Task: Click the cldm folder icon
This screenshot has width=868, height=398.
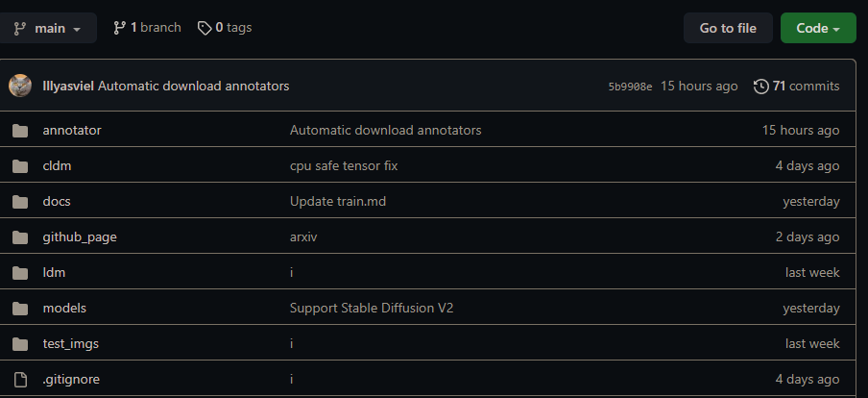Action: click(x=20, y=165)
